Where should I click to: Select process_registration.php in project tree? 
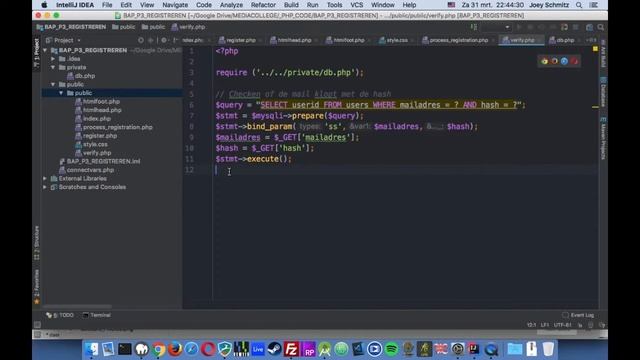tap(114, 127)
